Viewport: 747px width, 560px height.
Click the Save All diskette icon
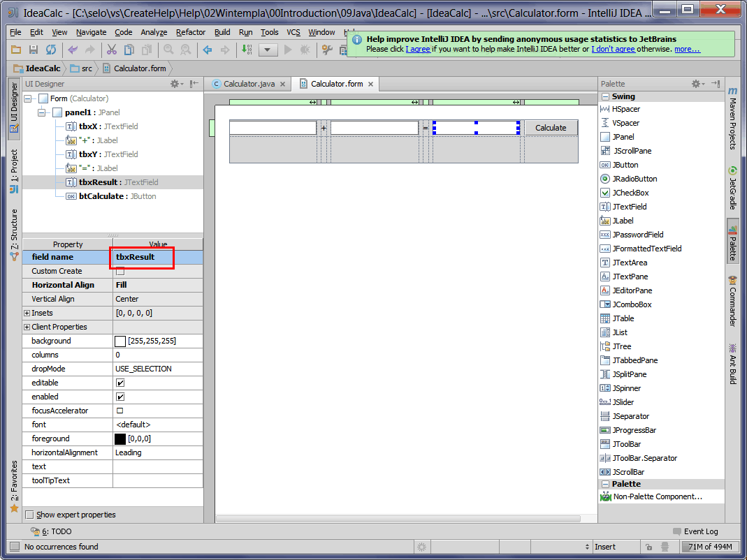pos(34,50)
